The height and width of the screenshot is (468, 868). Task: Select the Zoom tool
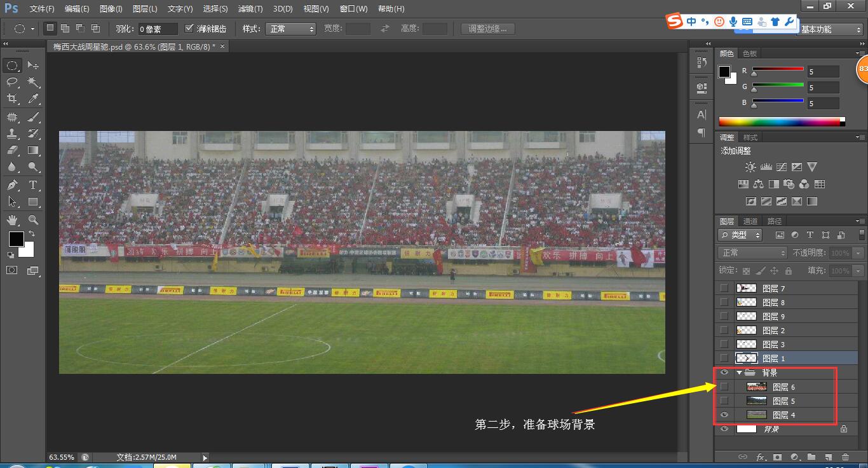pos(33,220)
